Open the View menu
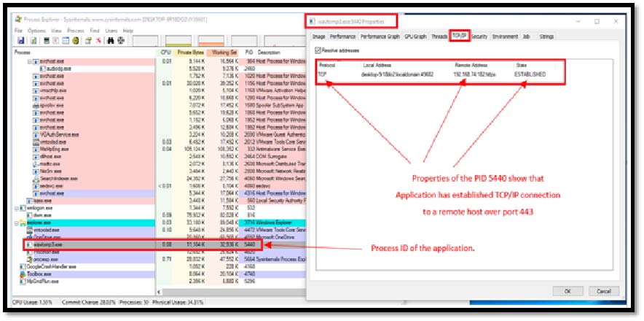 point(56,31)
